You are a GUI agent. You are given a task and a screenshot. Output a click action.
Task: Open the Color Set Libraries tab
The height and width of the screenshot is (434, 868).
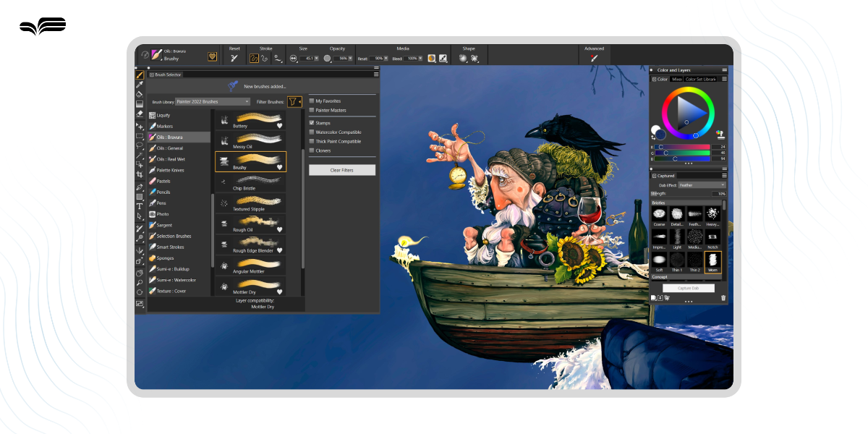pyautogui.click(x=700, y=79)
